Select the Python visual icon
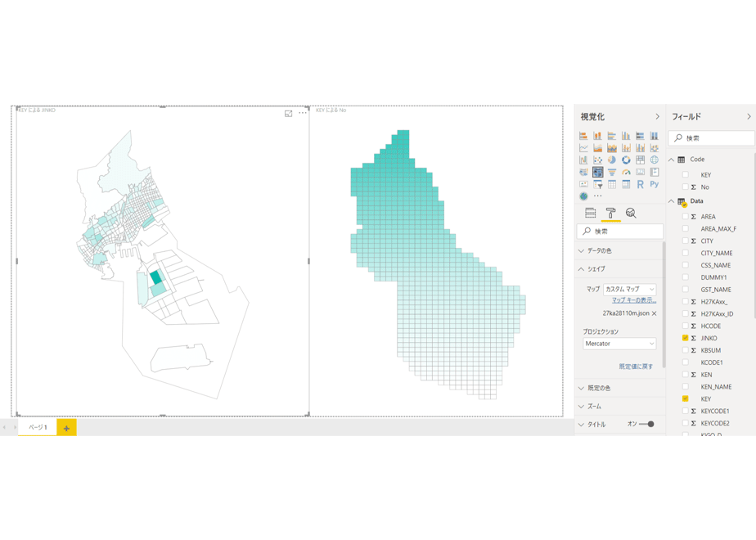Image resolution: width=756 pixels, height=540 pixels. click(654, 184)
